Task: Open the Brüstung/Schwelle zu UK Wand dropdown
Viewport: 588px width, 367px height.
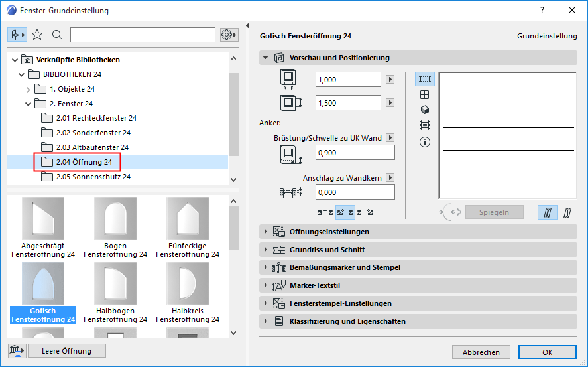Action: click(390, 138)
